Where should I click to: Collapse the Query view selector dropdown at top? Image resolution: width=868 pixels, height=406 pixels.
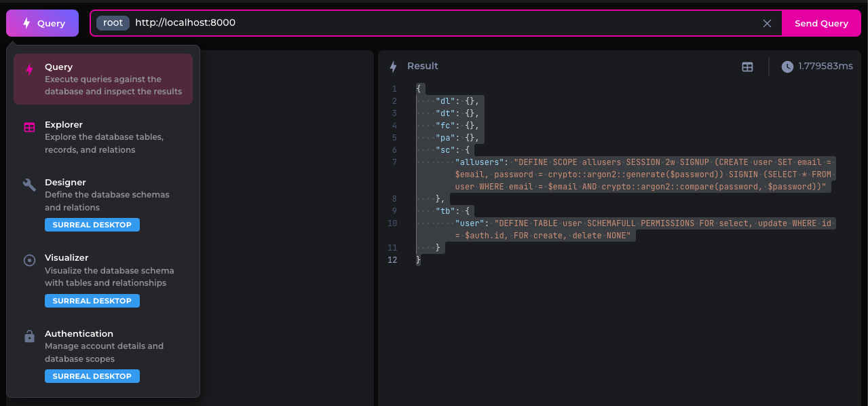(x=42, y=23)
